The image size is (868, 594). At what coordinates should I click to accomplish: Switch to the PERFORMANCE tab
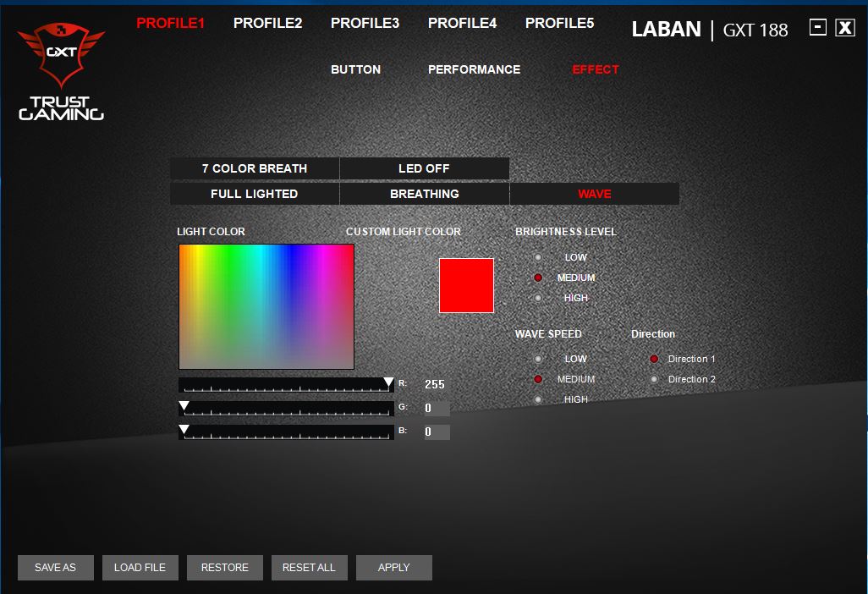(474, 69)
